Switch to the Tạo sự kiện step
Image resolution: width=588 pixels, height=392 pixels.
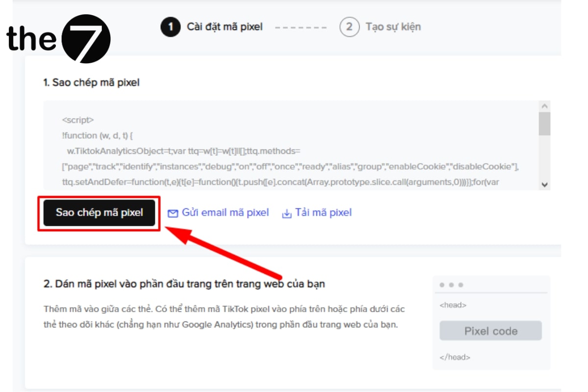[393, 26]
